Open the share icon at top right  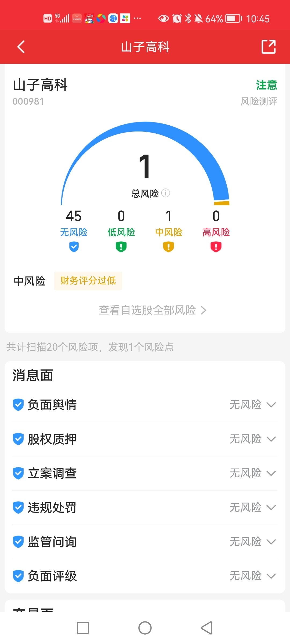point(269,47)
